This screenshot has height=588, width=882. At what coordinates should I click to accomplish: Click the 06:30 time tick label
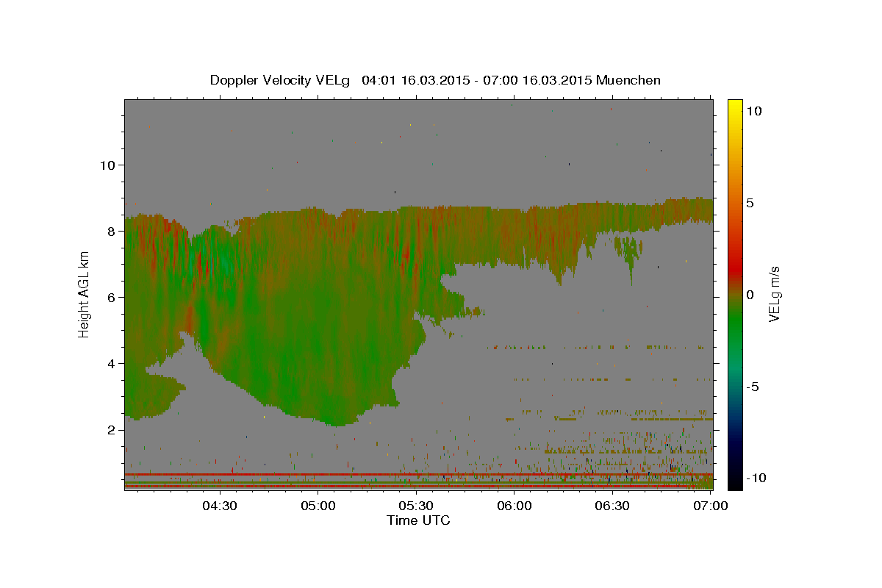pyautogui.click(x=612, y=506)
